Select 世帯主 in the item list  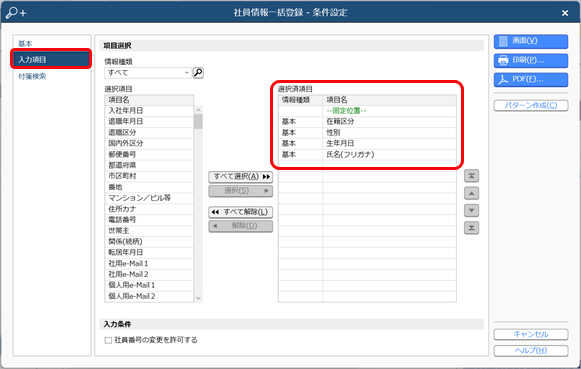tap(149, 231)
